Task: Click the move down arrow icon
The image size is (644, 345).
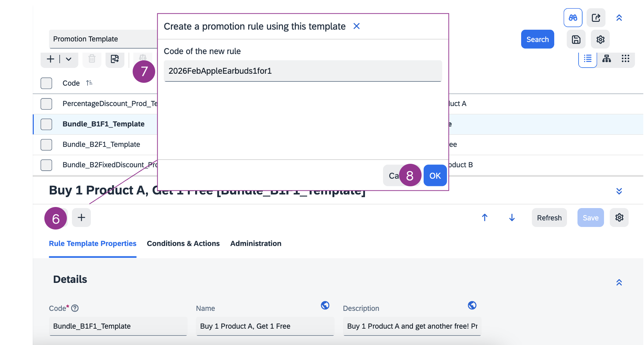Action: [x=512, y=218]
